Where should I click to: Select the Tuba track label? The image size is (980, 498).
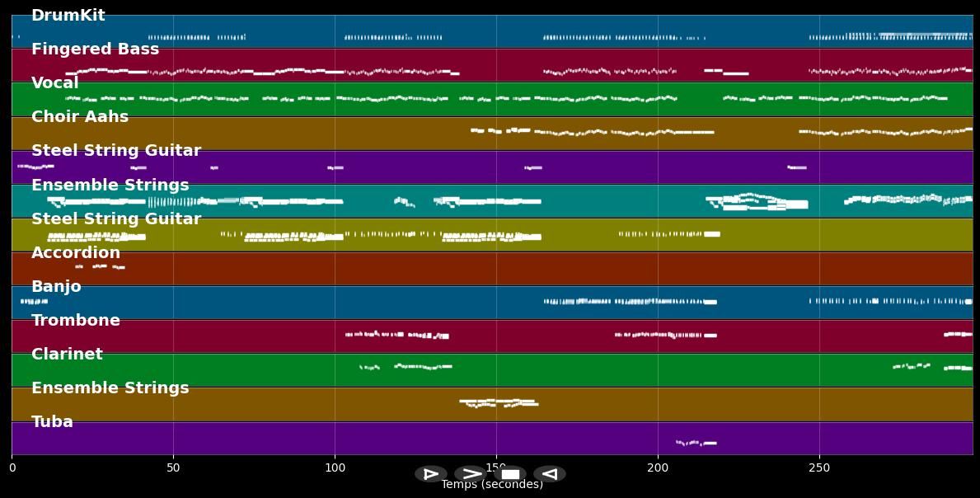click(x=53, y=421)
